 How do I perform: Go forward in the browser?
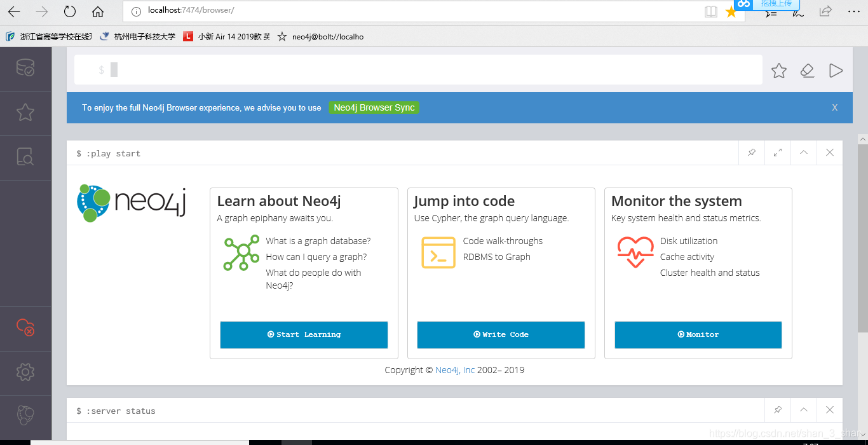tap(42, 11)
